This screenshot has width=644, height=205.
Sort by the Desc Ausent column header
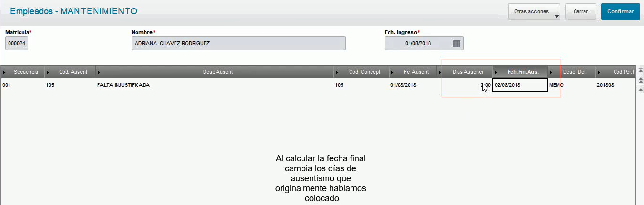tap(215, 72)
